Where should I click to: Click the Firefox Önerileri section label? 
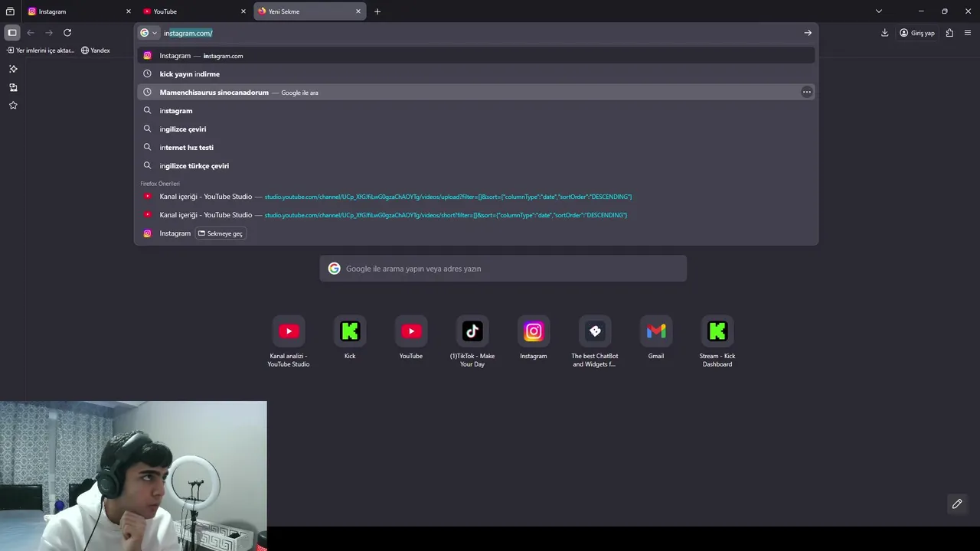pyautogui.click(x=160, y=184)
